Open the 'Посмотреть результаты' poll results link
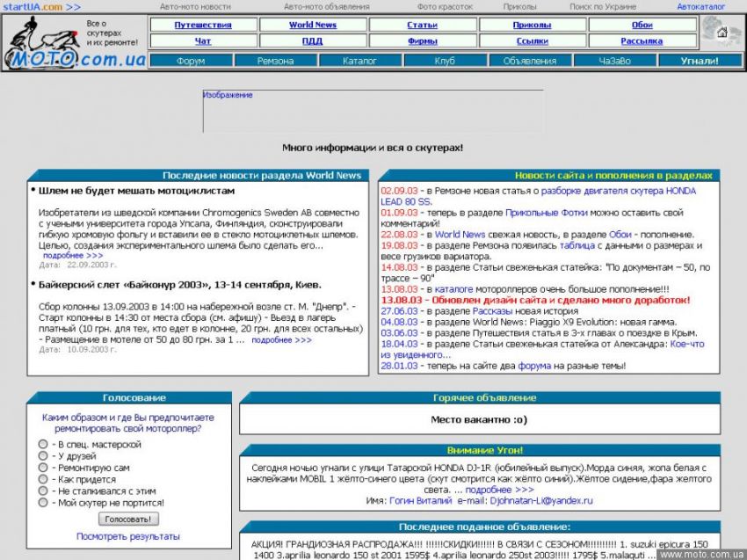747x560 pixels. (128, 536)
